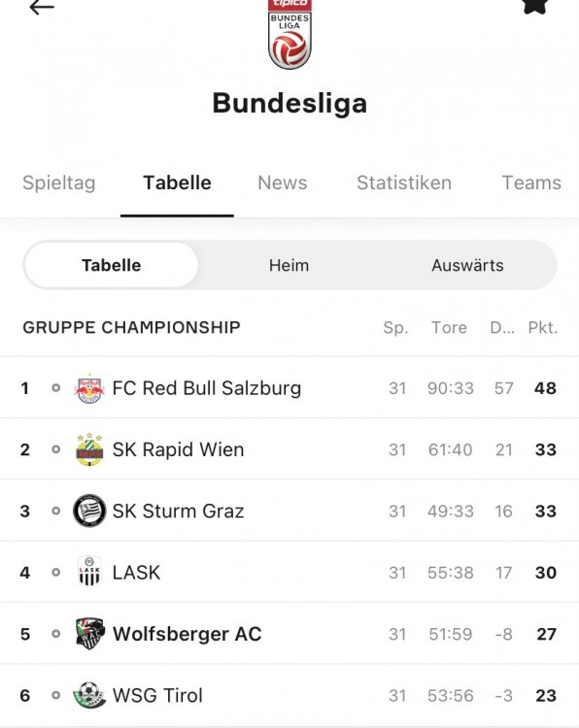Open the News tab
Viewport: 579px width, 728px height.
coord(283,182)
